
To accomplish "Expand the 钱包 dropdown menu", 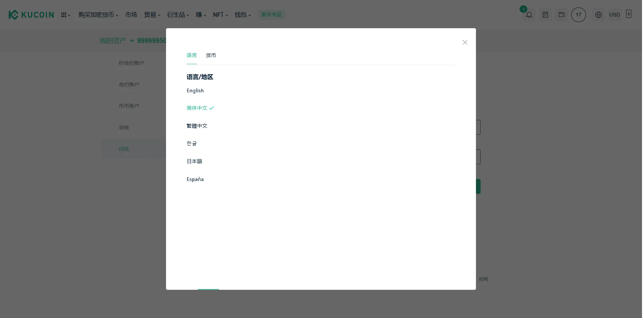I will click(x=243, y=15).
